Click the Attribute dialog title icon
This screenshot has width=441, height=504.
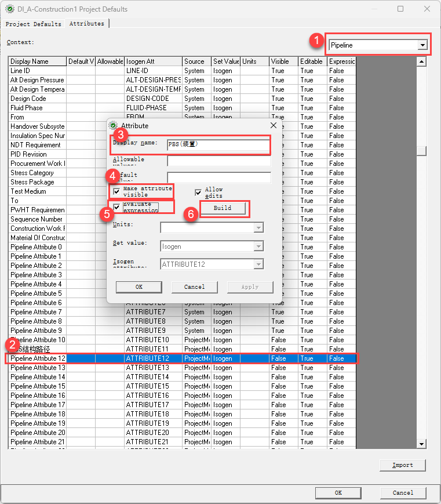(x=113, y=125)
